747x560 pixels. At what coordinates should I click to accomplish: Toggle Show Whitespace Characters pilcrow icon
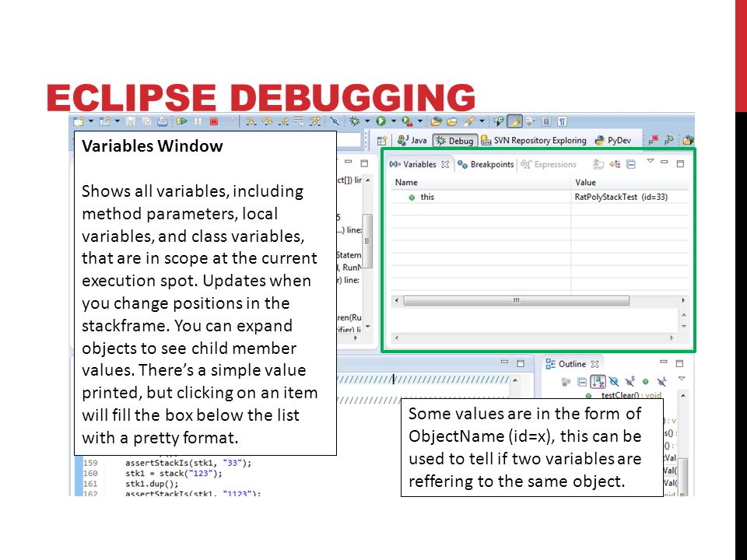(x=562, y=121)
